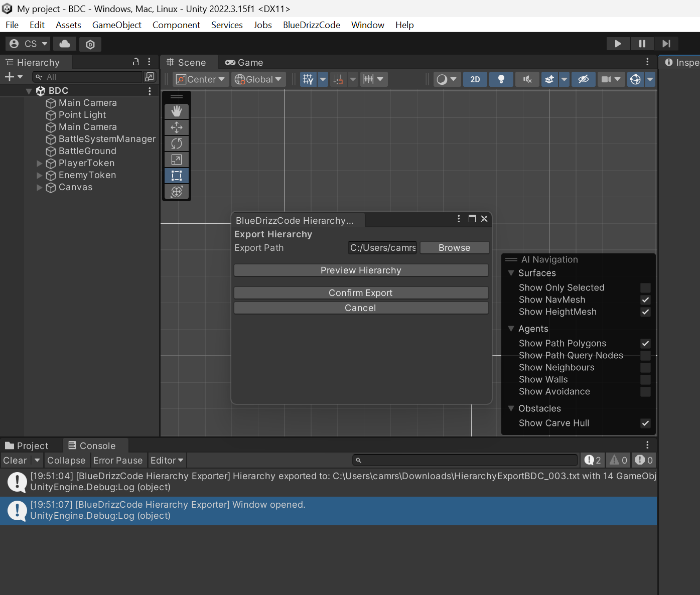Click the Unity Cloud icon

65,44
